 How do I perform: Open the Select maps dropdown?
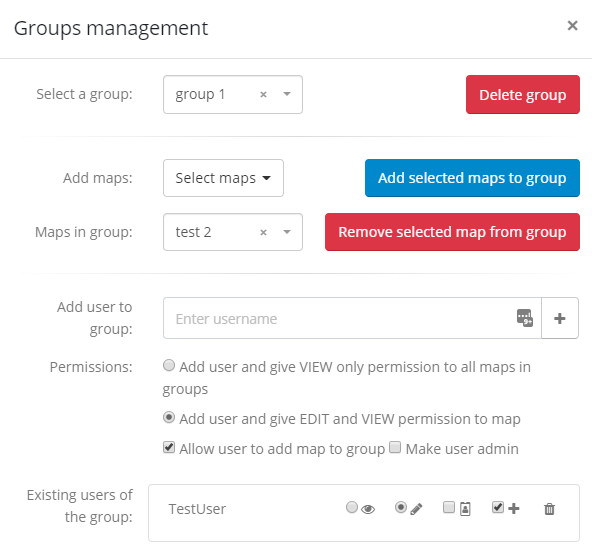click(x=223, y=178)
